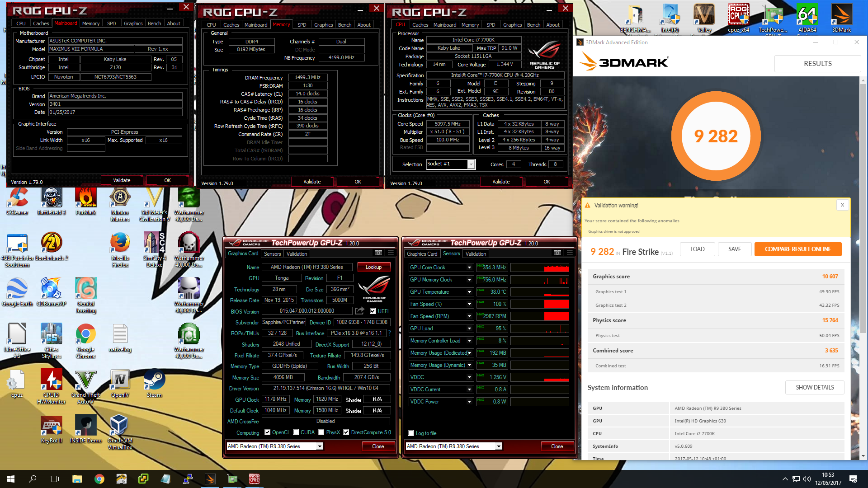Click COMPARE RESULT ONLINE in 3DMark
This screenshot has height=488, width=868.
click(x=797, y=249)
